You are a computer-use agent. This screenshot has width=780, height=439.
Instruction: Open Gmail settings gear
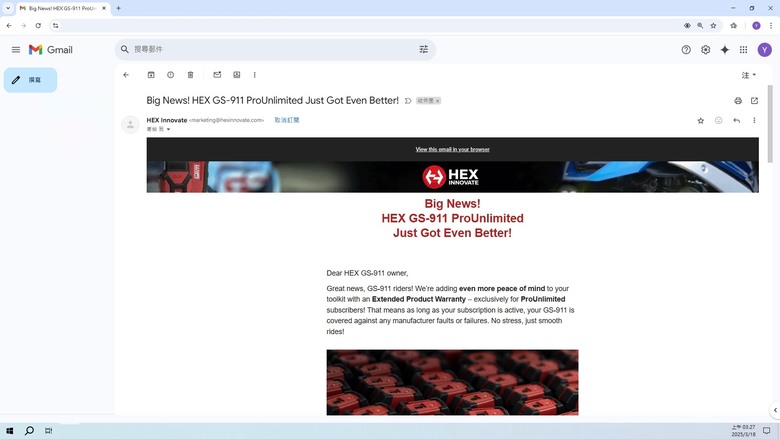click(x=705, y=50)
